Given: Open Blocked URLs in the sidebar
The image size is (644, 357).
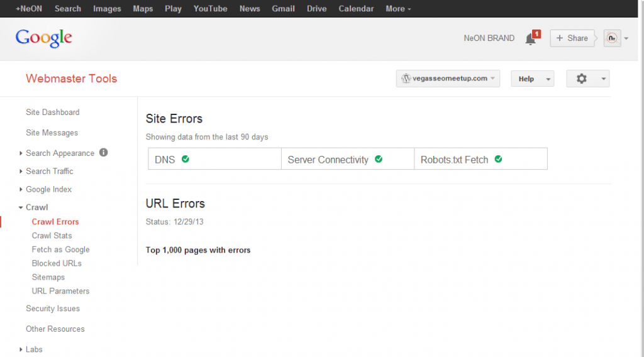Looking at the screenshot, I should coord(57,263).
